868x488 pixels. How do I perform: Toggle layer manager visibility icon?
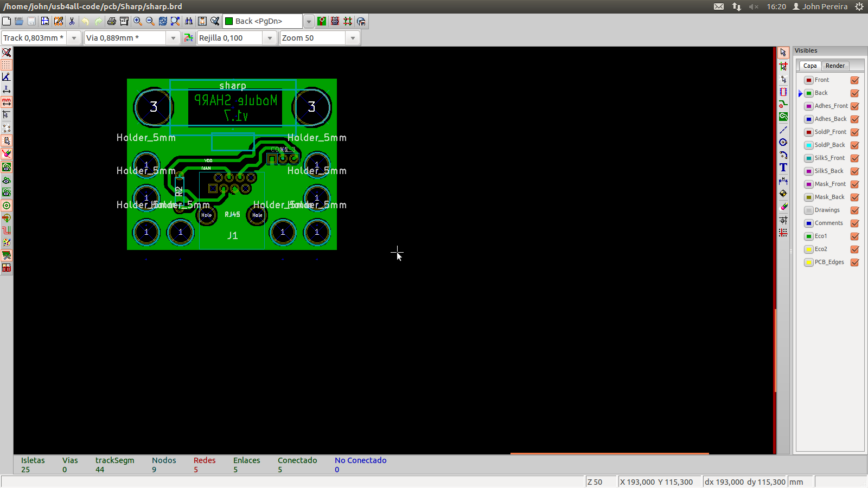click(7, 255)
